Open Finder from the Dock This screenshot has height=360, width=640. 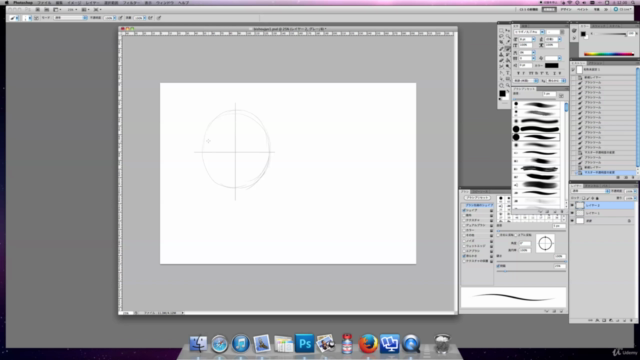click(x=198, y=343)
